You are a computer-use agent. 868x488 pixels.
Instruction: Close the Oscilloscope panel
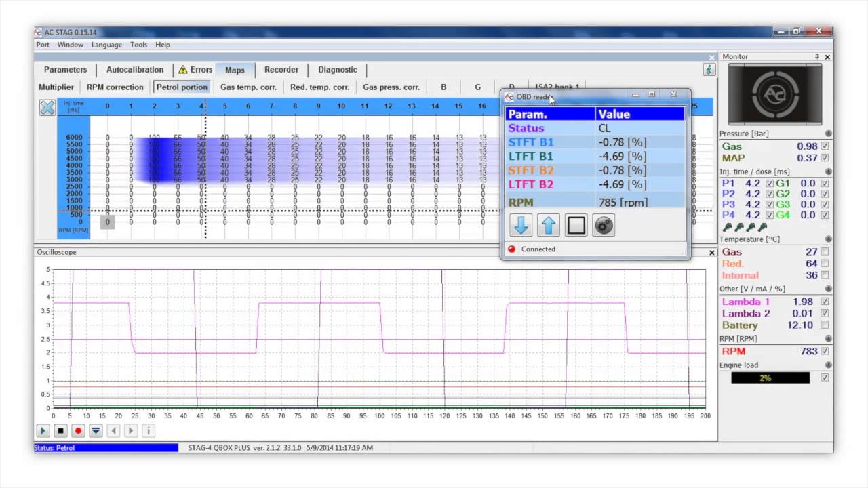pyautogui.click(x=712, y=252)
